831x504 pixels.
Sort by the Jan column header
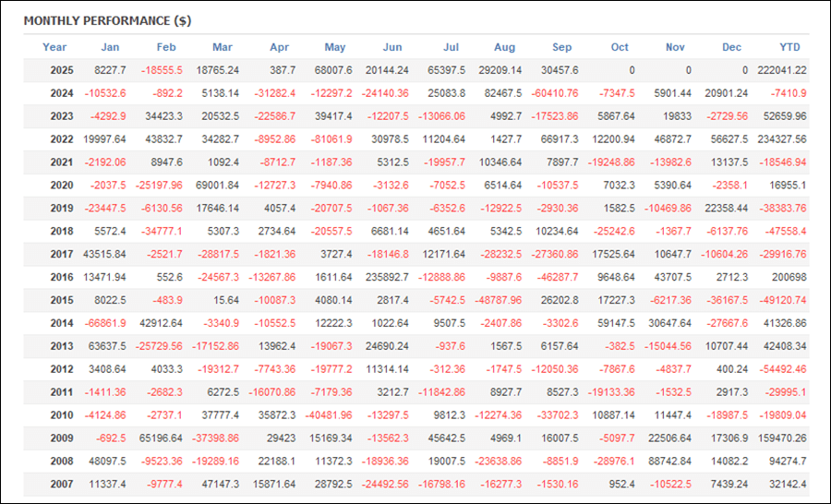pyautogui.click(x=110, y=47)
